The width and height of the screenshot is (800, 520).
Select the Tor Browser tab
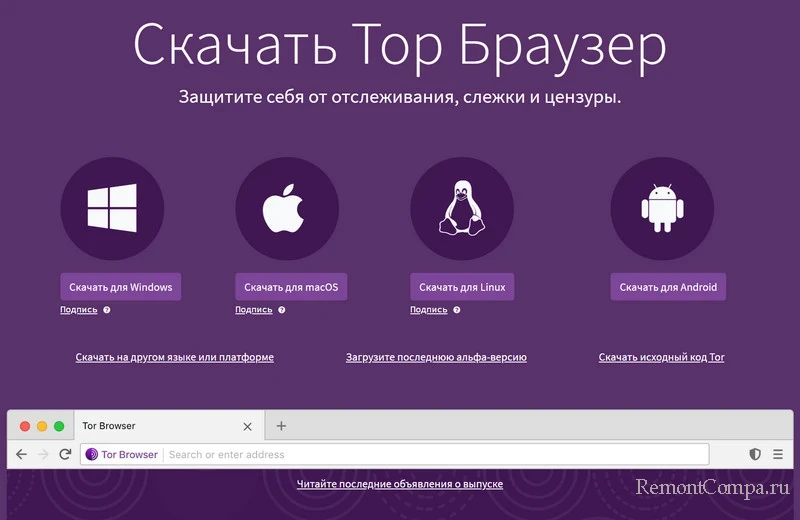169,426
